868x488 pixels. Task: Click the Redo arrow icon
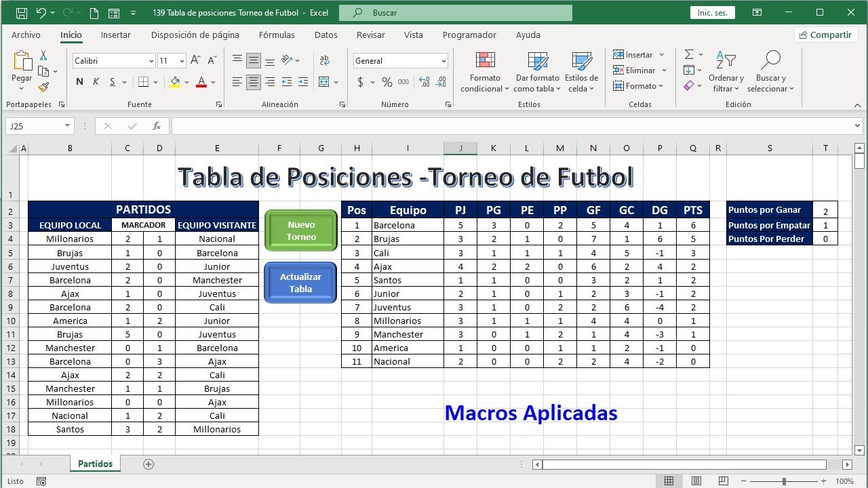pyautogui.click(x=68, y=12)
